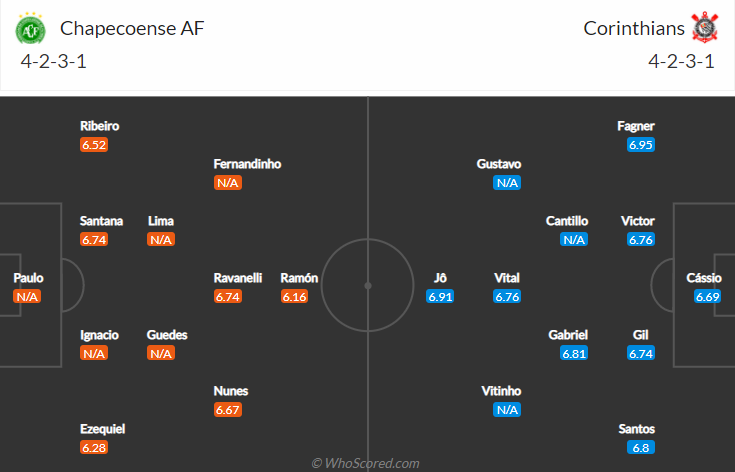The height and width of the screenshot is (472, 735).
Task: Click Ramón's 6.16 rating badge
Action: click(x=294, y=296)
